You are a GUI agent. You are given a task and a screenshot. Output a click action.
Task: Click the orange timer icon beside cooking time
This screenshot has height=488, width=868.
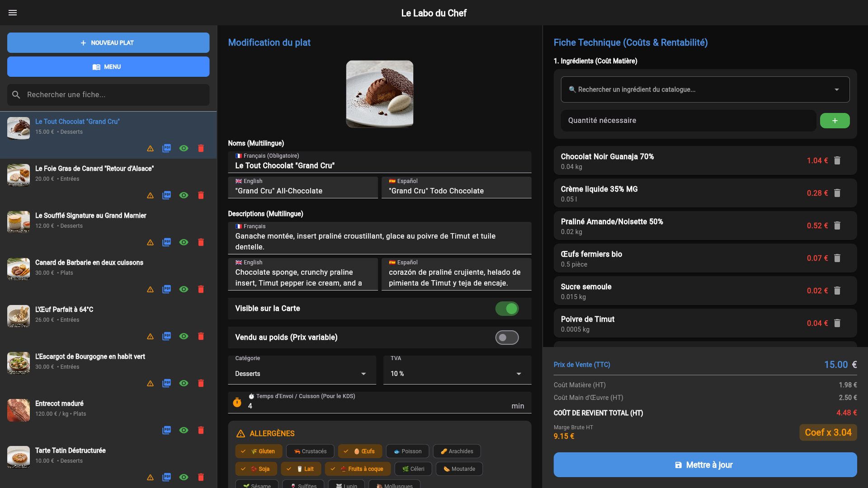pyautogui.click(x=237, y=402)
